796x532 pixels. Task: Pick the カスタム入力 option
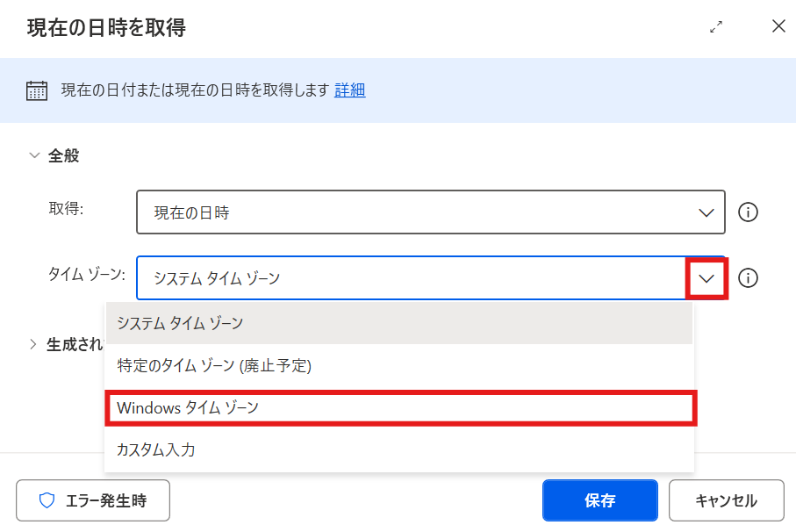pos(398,449)
